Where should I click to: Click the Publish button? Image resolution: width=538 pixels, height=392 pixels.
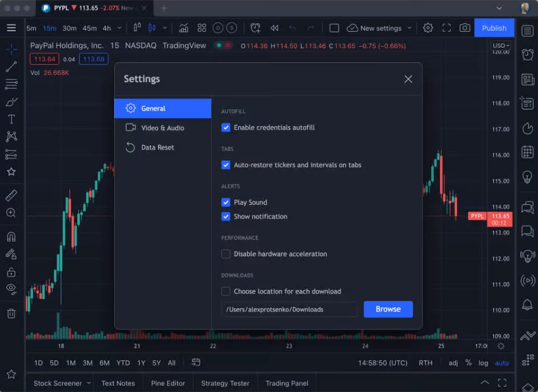coord(494,27)
